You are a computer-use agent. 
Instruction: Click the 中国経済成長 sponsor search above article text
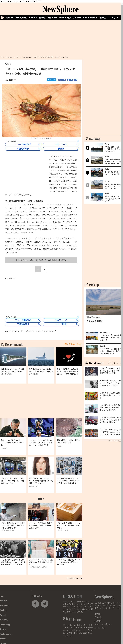point(23,148)
